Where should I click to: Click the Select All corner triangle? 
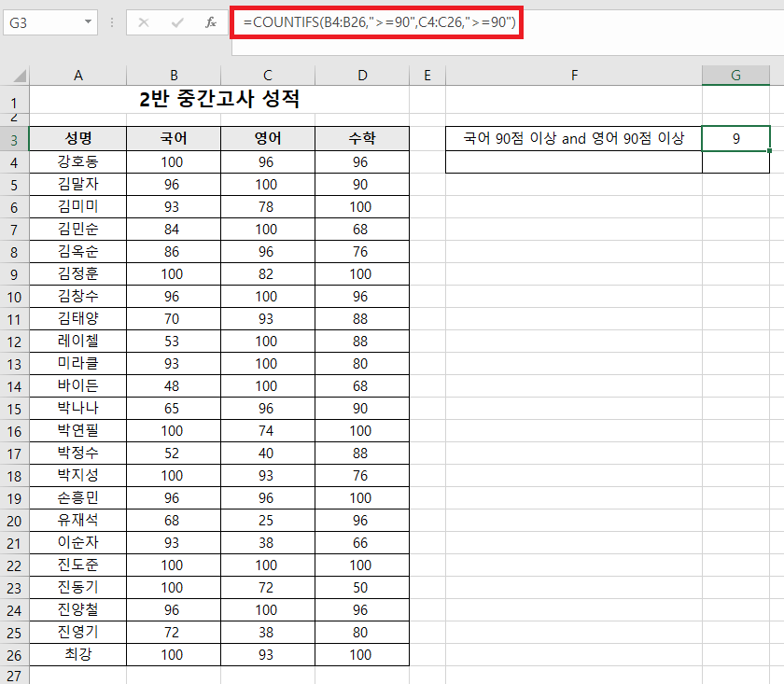pos(19,76)
